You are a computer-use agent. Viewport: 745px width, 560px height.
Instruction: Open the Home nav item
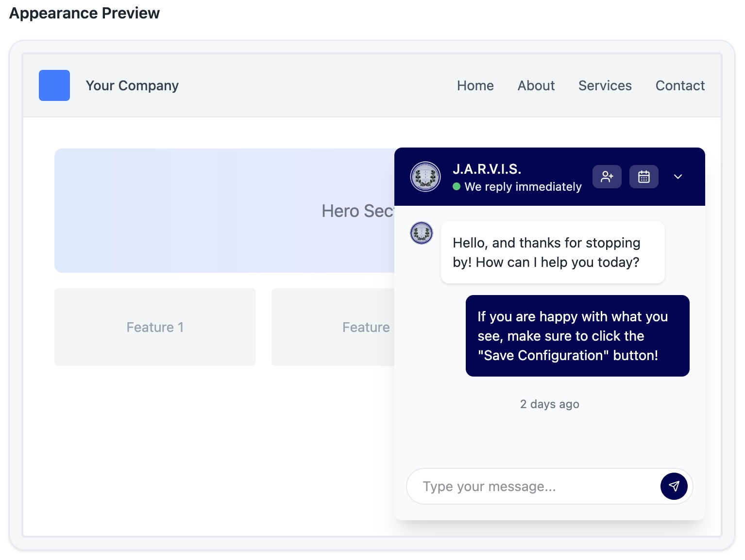(x=475, y=85)
